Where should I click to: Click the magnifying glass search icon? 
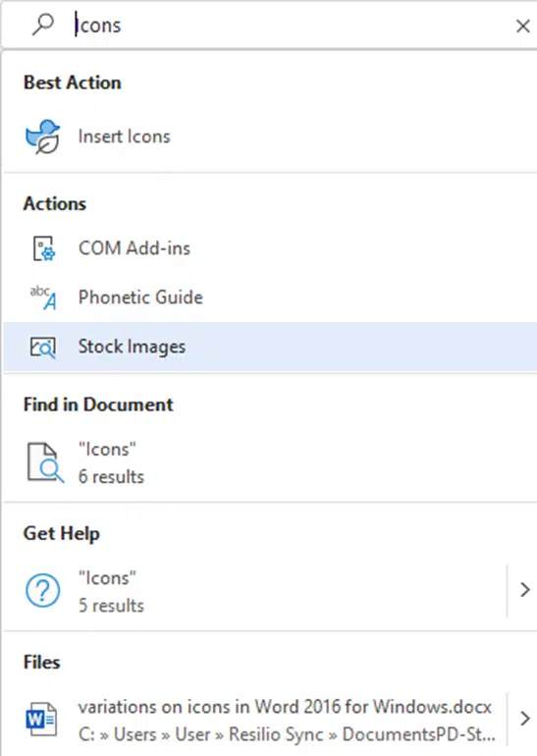(43, 25)
